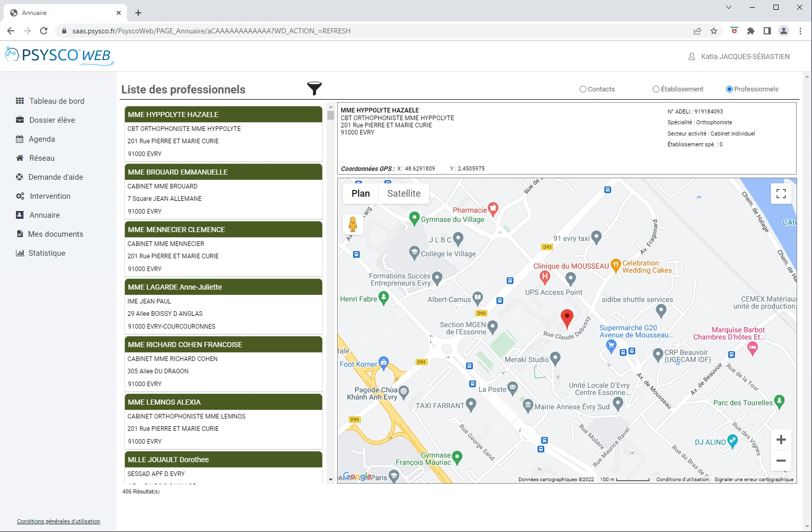
Task: Reload the browser page
Action: pos(44,31)
